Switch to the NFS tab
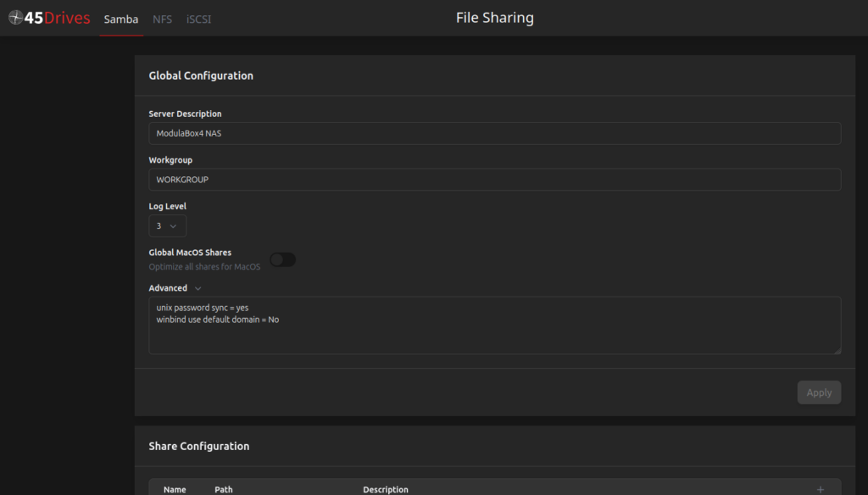The width and height of the screenshot is (868, 495). [x=162, y=19]
